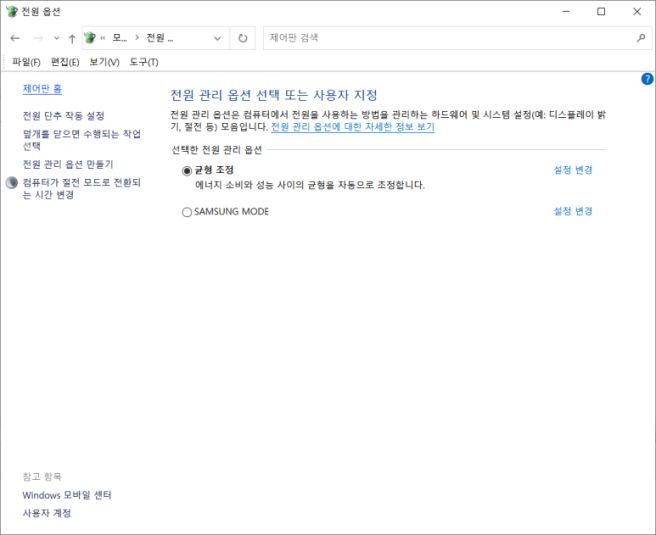Click the sleep moon icon in sidebar
Viewport: 656px width, 535px height.
(12, 183)
